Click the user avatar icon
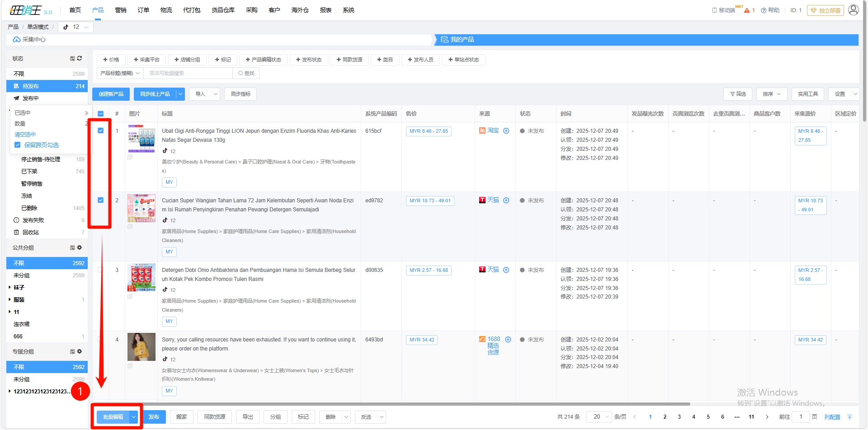 point(853,10)
